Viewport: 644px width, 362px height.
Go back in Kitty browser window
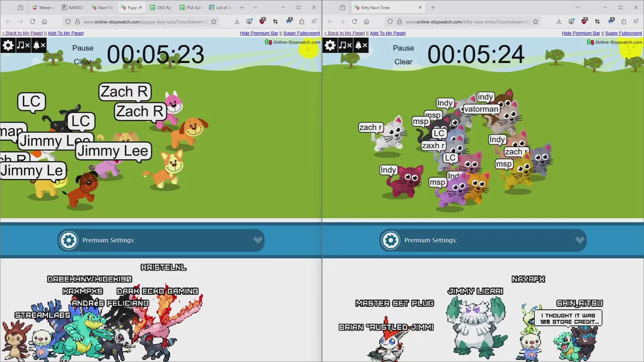330,22
